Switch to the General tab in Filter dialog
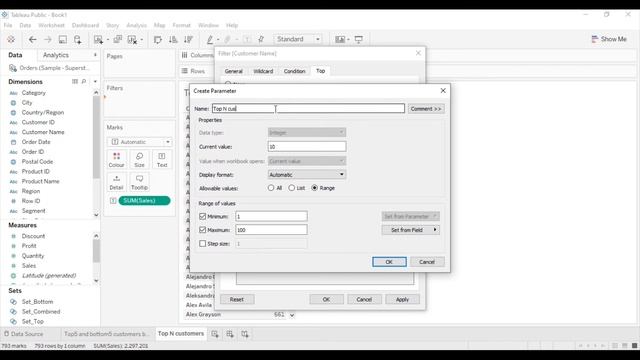Image resolution: width=640 pixels, height=360 pixels. [x=233, y=71]
